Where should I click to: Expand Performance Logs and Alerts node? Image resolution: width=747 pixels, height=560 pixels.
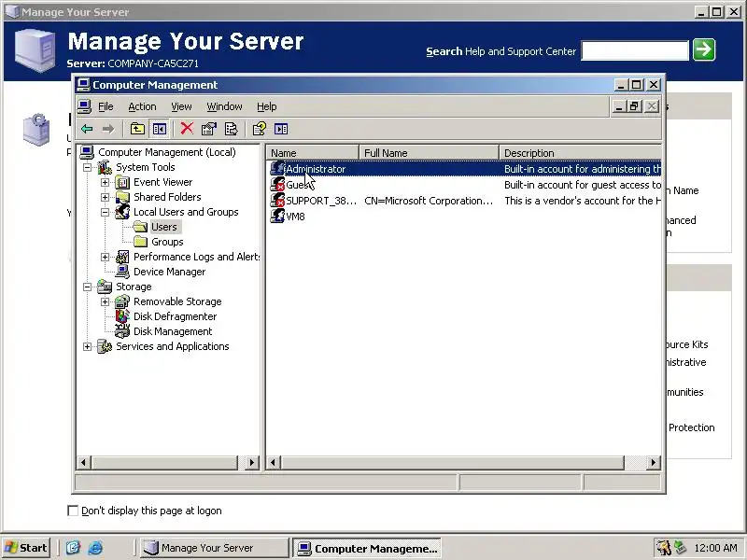point(105,258)
